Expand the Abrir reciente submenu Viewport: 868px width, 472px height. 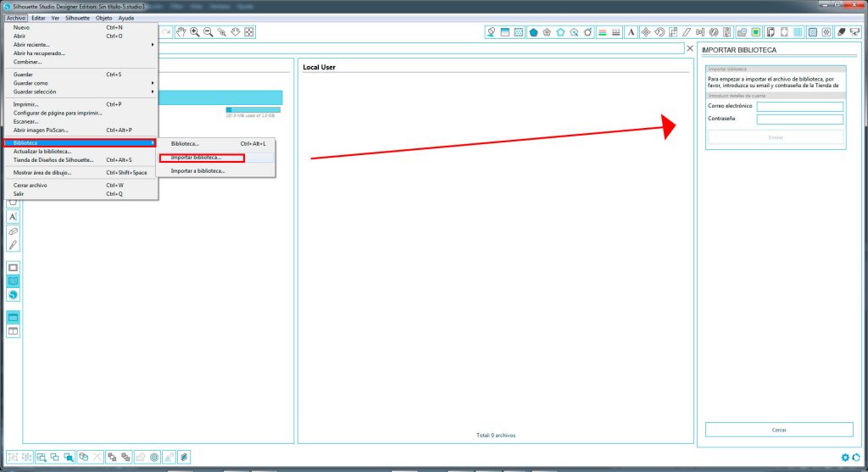[x=81, y=44]
